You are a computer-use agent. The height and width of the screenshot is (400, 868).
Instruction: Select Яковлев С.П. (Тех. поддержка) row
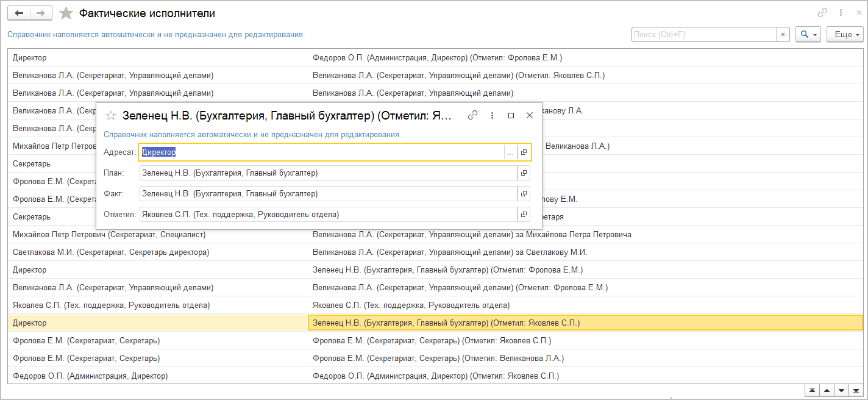point(111,305)
